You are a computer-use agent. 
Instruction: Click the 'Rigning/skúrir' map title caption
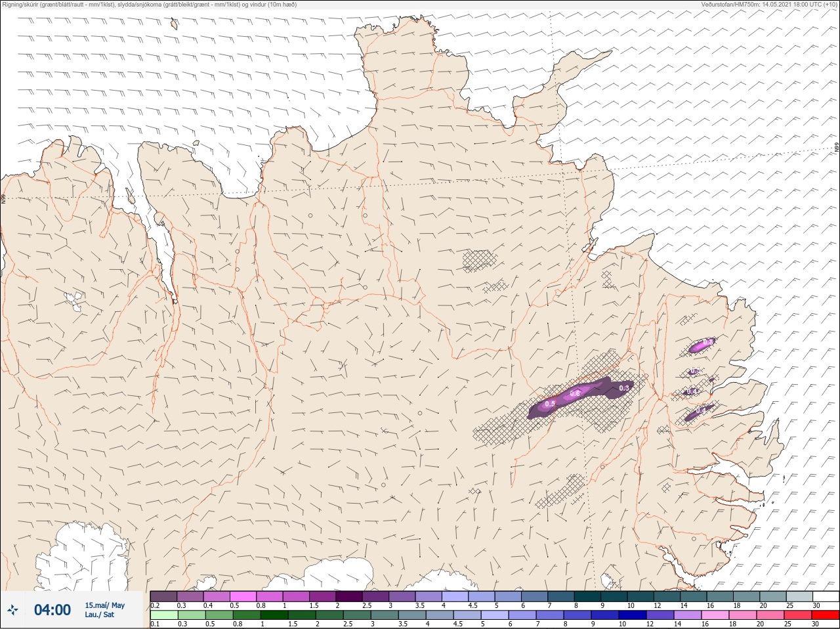click(x=150, y=4)
